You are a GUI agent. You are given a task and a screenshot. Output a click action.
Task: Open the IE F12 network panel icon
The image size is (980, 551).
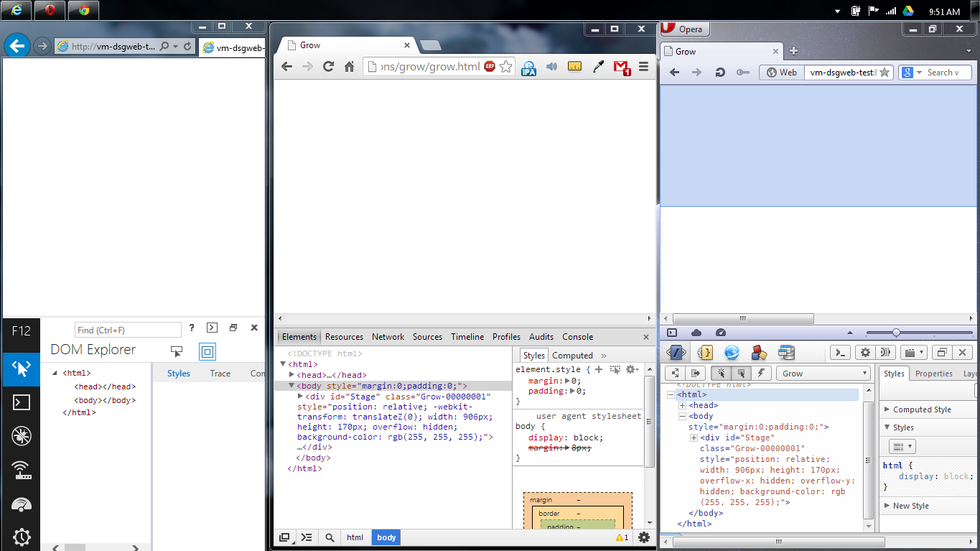tap(21, 470)
